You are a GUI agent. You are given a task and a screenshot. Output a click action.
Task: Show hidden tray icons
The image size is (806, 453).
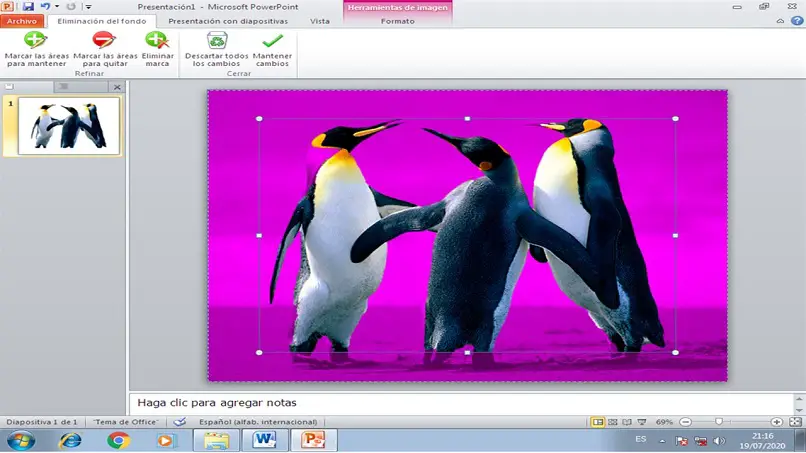[x=662, y=441]
